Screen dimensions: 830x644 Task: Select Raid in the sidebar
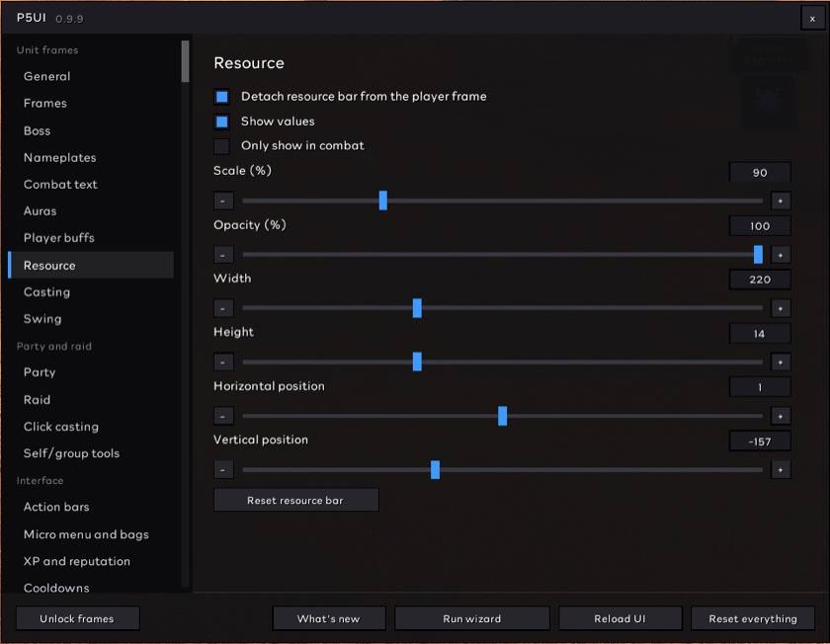point(91,399)
